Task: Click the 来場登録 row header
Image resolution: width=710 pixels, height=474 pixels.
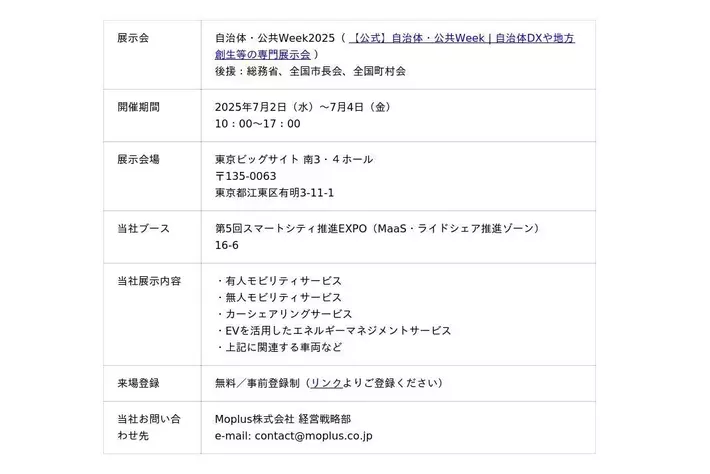Action: coord(138,383)
